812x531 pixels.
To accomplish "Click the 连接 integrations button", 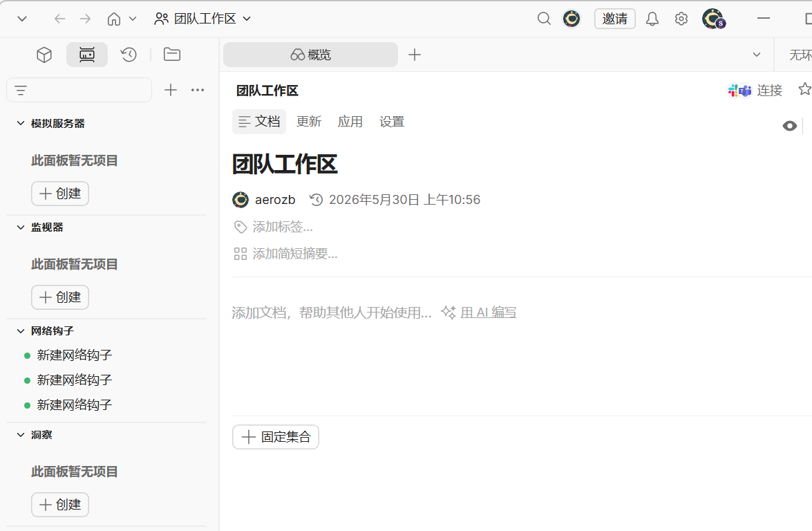I will [755, 91].
